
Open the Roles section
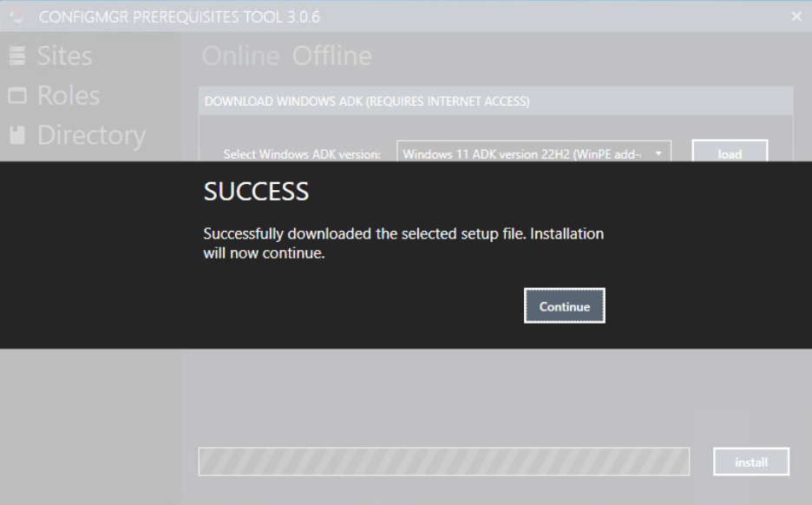click(x=67, y=95)
